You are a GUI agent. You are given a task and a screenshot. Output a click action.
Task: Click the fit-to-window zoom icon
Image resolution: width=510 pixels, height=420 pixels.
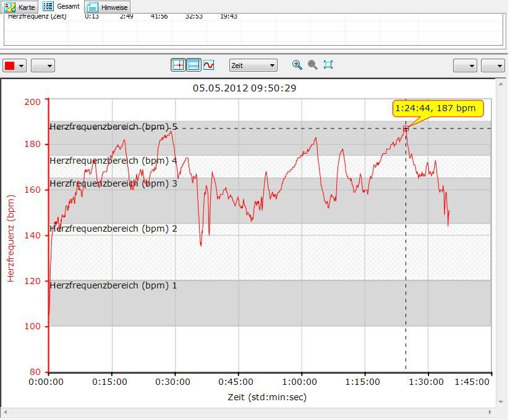click(328, 65)
